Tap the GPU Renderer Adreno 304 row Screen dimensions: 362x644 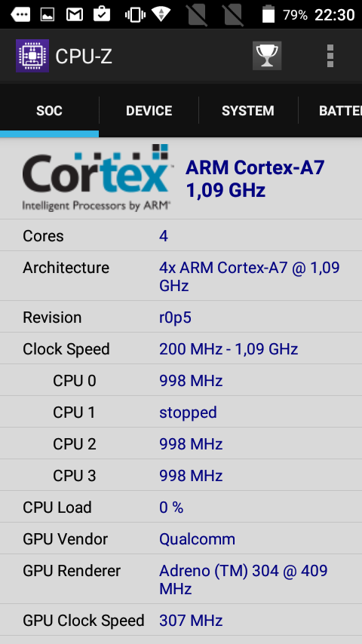point(181,579)
